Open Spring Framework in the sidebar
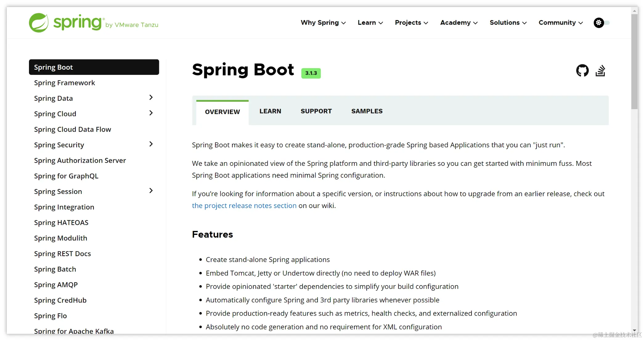The width and height of the screenshot is (644, 340). pyautogui.click(x=64, y=83)
